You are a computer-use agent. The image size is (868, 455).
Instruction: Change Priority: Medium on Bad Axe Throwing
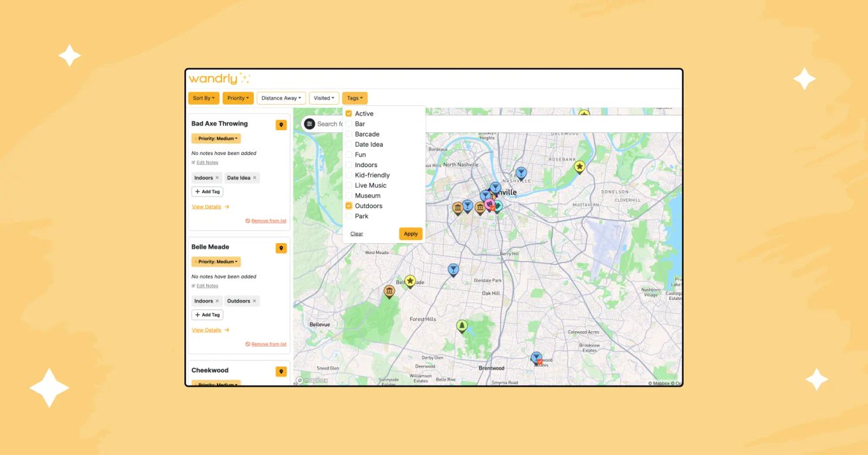coord(216,138)
